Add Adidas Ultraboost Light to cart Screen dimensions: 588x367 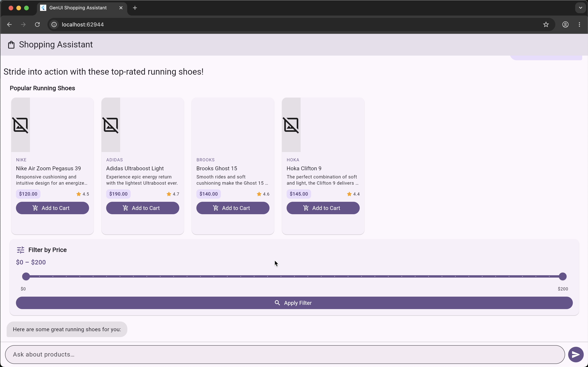click(x=143, y=208)
